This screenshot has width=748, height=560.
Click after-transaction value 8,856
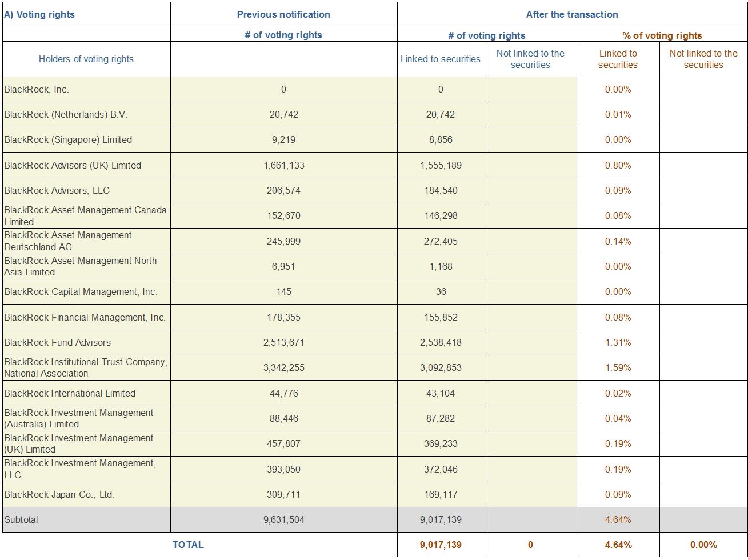[441, 139]
